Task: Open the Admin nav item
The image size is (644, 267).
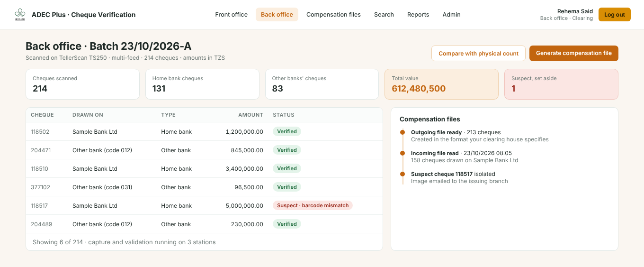Action: point(452,15)
